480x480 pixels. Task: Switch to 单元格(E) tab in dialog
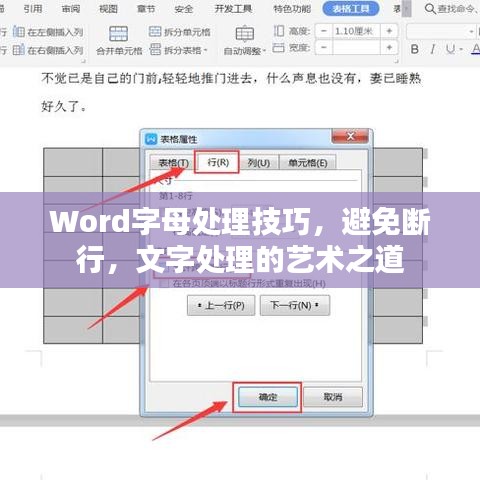coord(307,163)
